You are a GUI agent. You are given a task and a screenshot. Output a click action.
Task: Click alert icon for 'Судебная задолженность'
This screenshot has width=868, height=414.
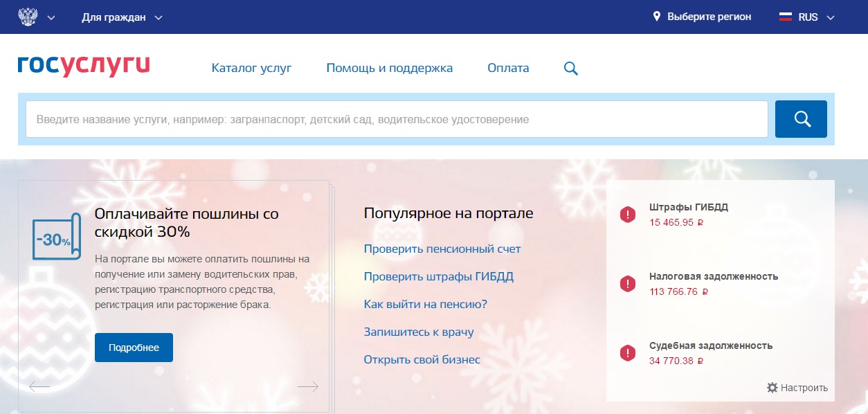[628, 353]
